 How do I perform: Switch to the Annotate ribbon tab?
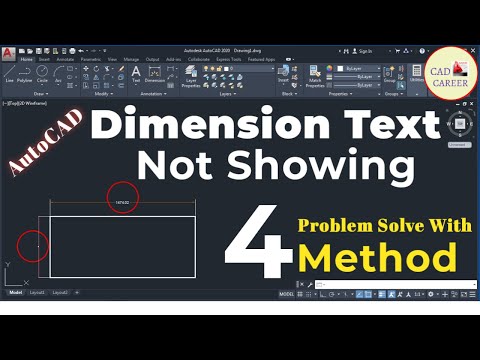click(x=65, y=59)
